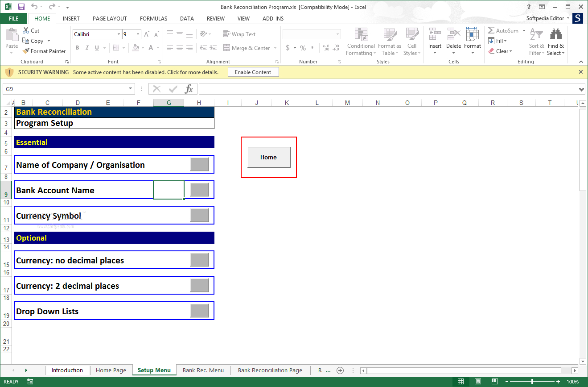Open the Name Box dropdown arrow
588x387 pixels.
click(x=131, y=89)
